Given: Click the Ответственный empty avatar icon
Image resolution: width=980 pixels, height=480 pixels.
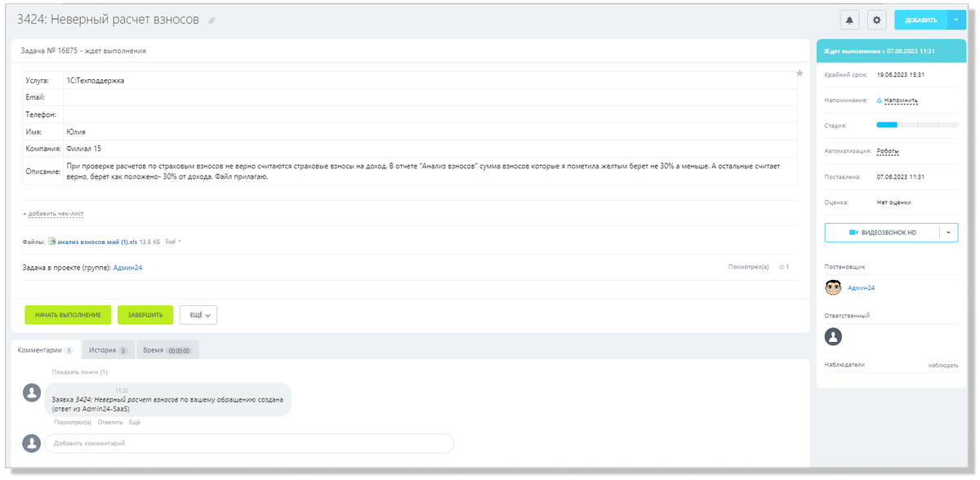Looking at the screenshot, I should (x=833, y=336).
